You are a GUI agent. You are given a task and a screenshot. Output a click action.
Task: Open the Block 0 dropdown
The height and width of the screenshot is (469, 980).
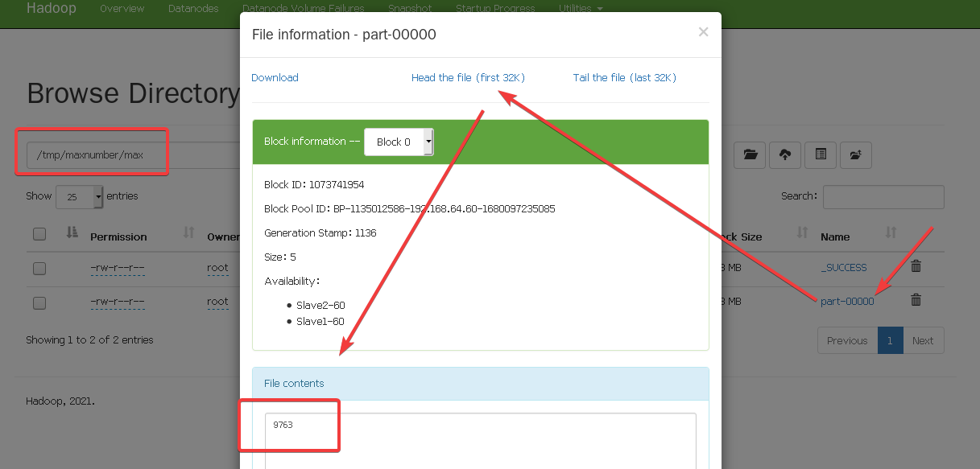399,142
